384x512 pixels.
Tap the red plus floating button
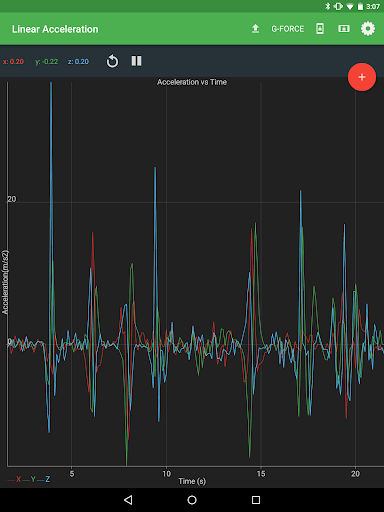click(362, 77)
